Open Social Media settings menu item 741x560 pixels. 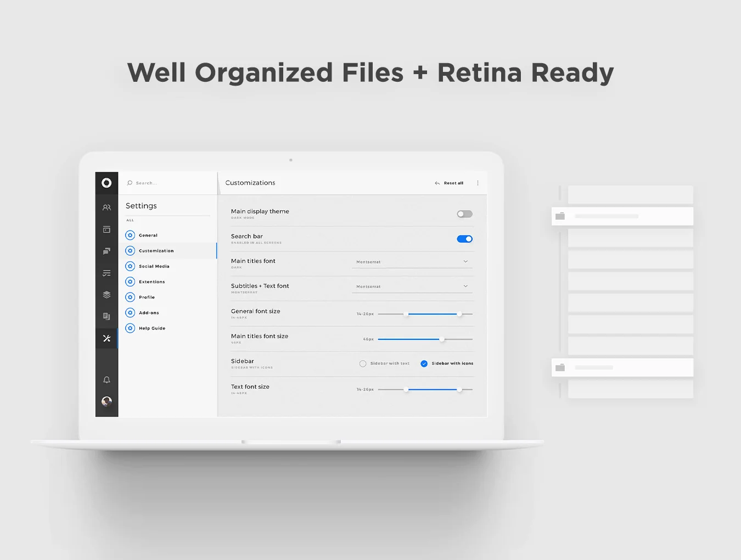pyautogui.click(x=167, y=266)
